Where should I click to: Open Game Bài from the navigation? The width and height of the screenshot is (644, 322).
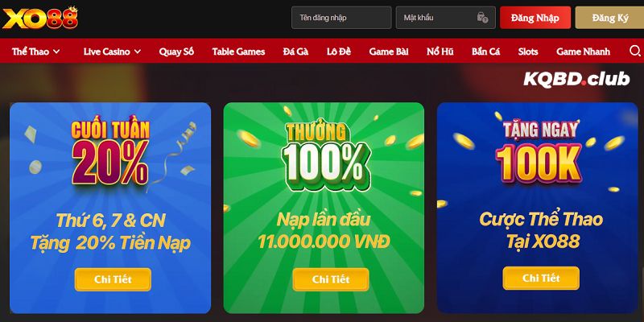pos(389,52)
